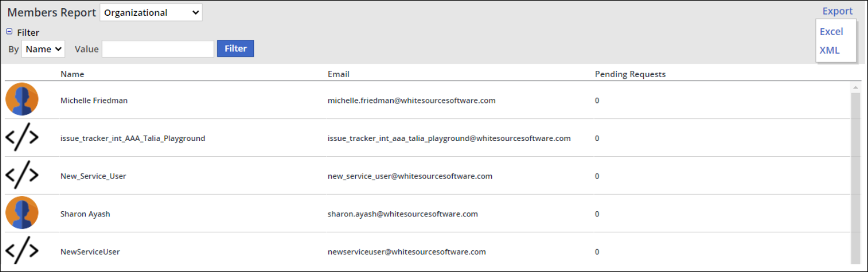This screenshot has height=272, width=868.
Task: Click the Filter value text field
Action: click(x=158, y=49)
